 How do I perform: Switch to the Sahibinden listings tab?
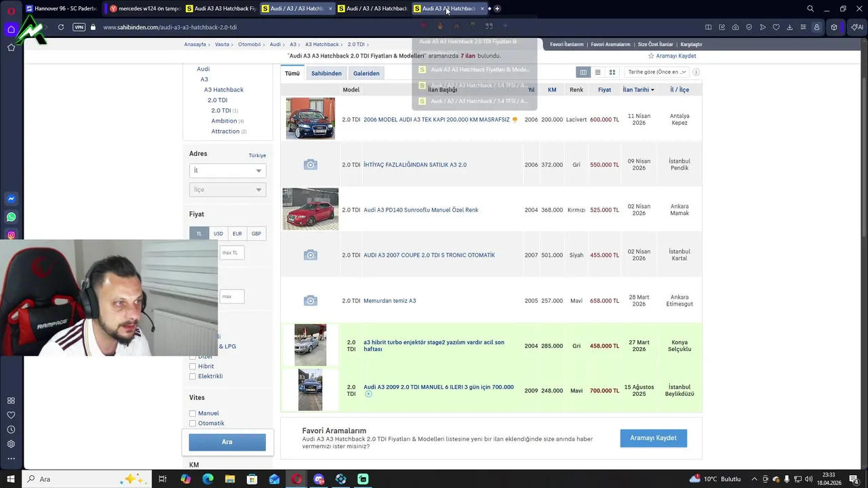pos(326,73)
